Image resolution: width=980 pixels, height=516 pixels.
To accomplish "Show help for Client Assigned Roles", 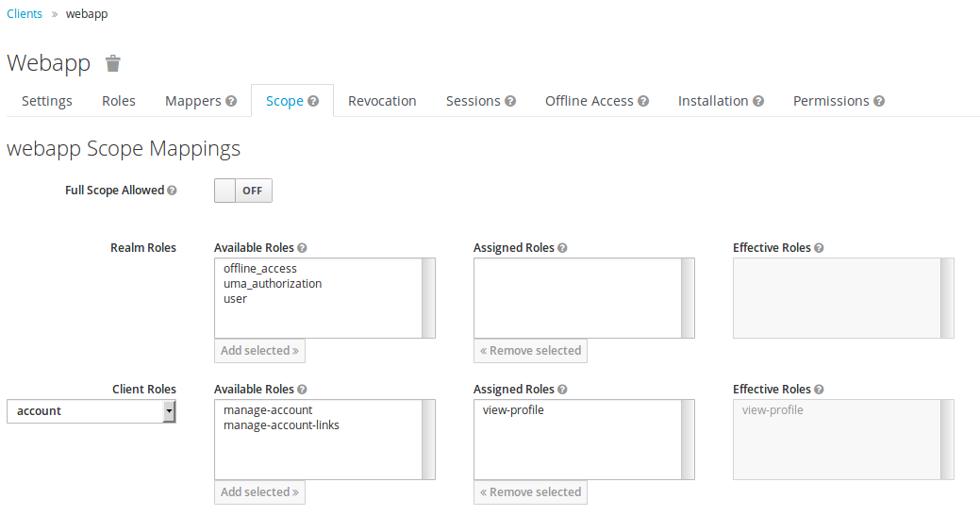I will (562, 390).
